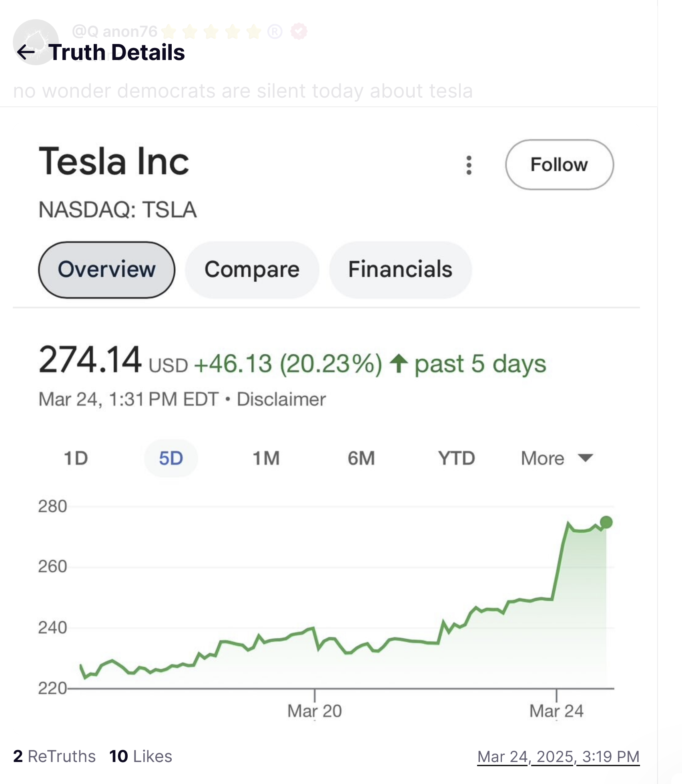The width and height of the screenshot is (682, 784).
Task: Click the back arrow icon
Action: [x=26, y=52]
